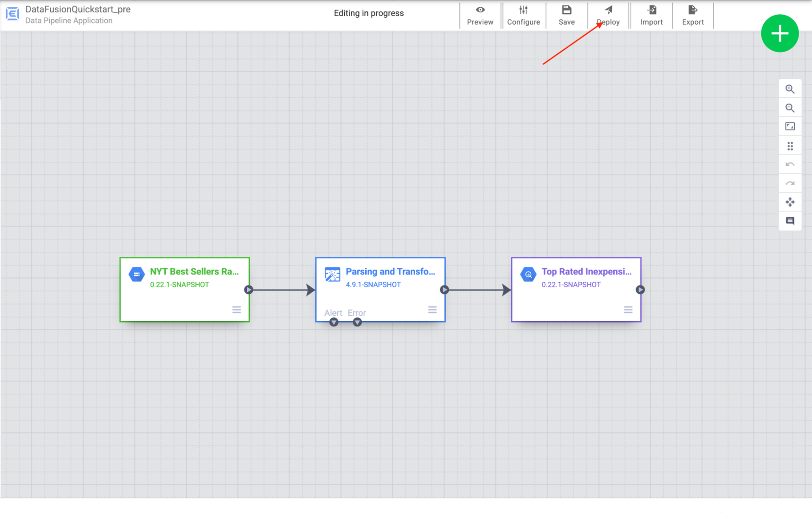812x513 pixels.
Task: Open Top Rated Inexpensi... node menu
Action: coord(628,310)
